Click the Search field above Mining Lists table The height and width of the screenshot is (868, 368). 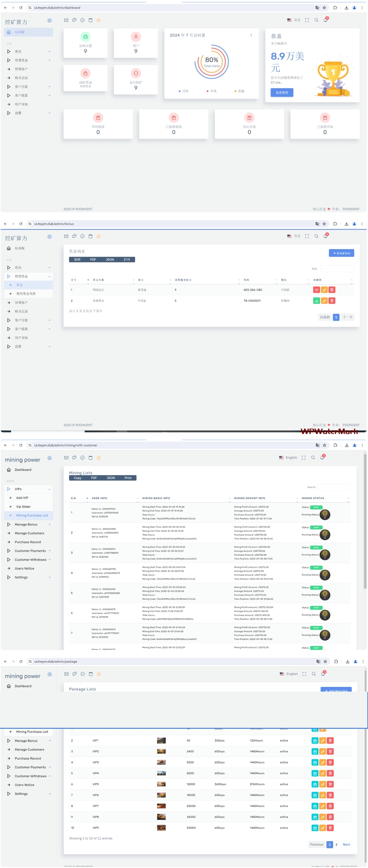coord(334,487)
